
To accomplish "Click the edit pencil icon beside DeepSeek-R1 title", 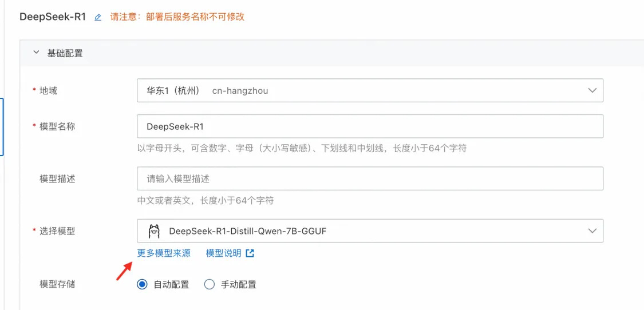I will tap(98, 17).
